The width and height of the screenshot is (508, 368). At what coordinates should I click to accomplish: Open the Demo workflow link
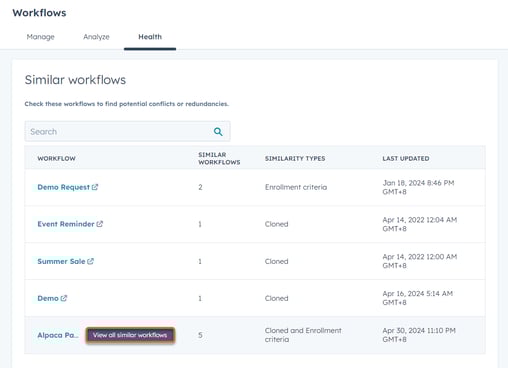click(48, 298)
